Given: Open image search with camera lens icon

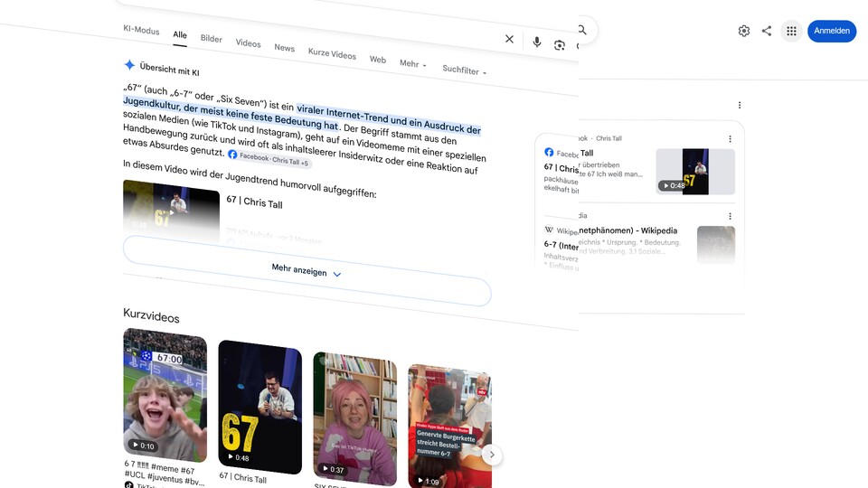Looking at the screenshot, I should click(559, 45).
